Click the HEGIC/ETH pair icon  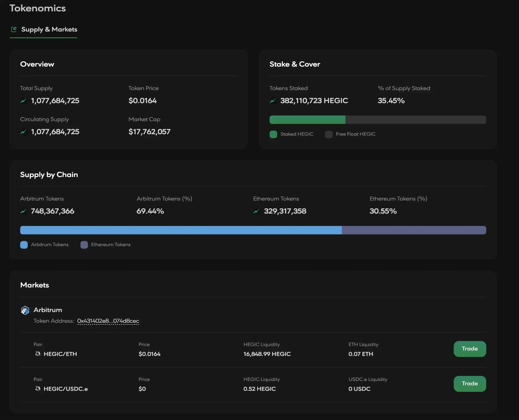coord(38,354)
